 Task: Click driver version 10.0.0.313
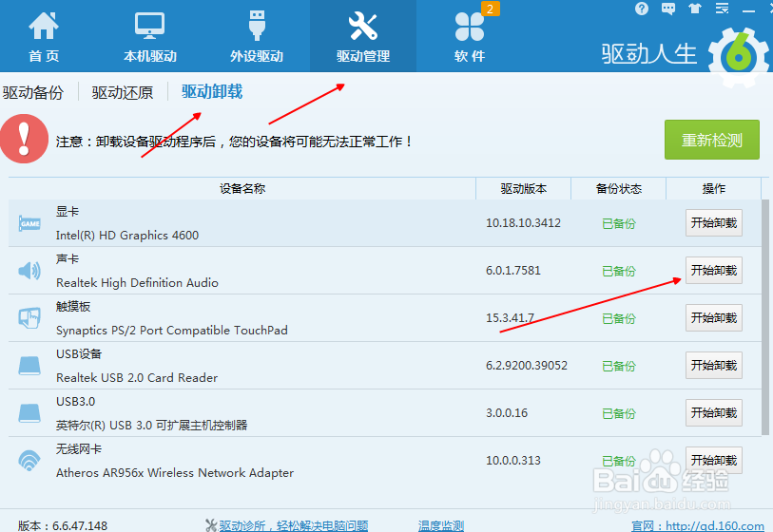pyautogui.click(x=513, y=461)
